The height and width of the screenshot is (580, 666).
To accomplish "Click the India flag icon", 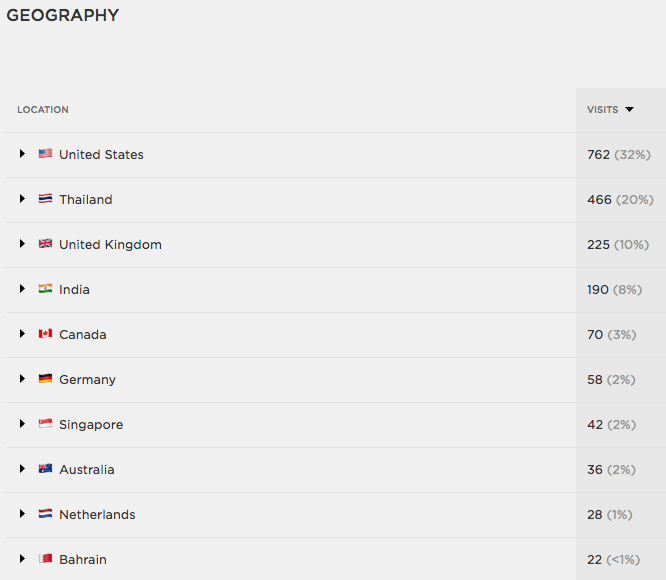I will click(45, 288).
